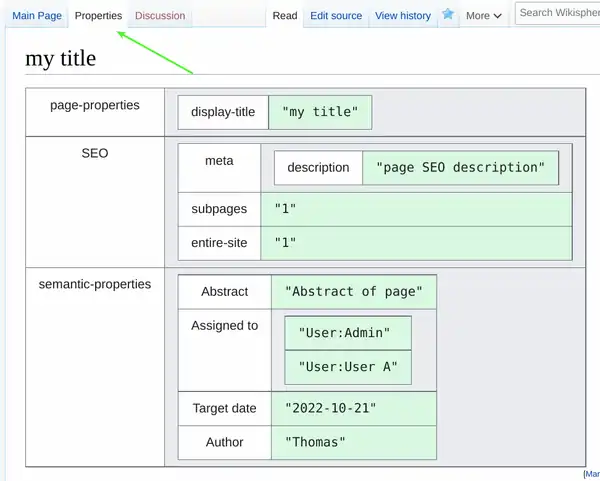Select the Read tab
Screen dimensions: 600x481
pos(285,16)
